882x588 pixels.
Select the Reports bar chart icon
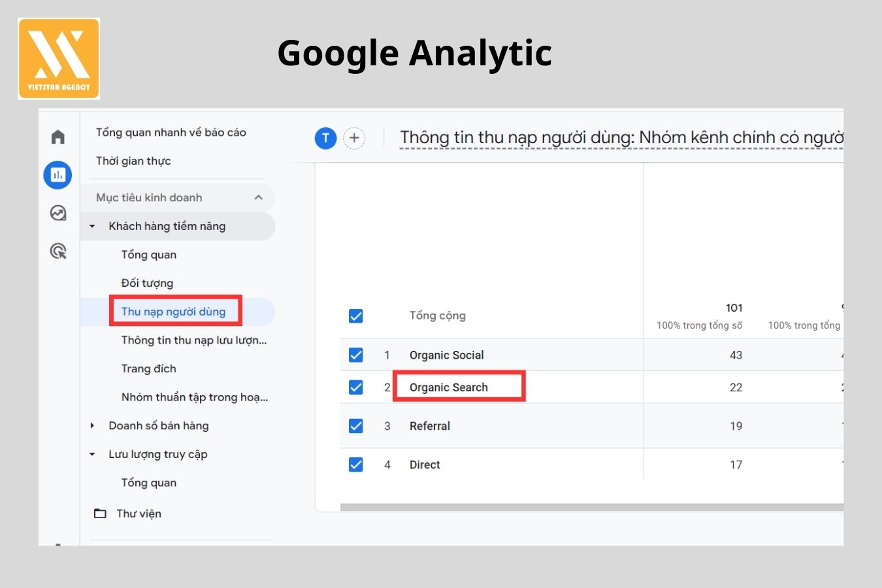[57, 175]
